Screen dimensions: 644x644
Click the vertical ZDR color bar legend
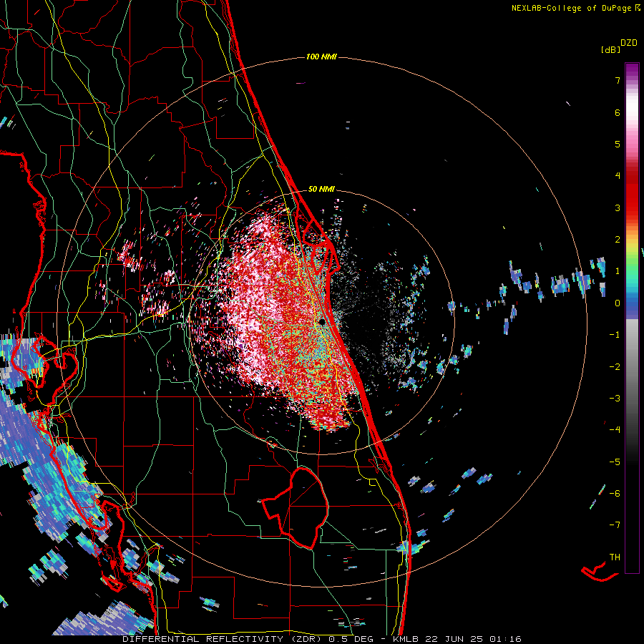click(632, 318)
